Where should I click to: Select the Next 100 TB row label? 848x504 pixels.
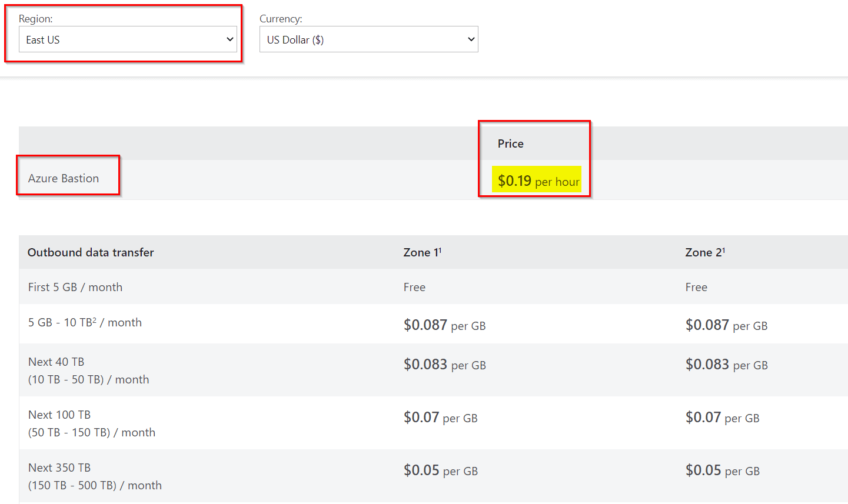[x=92, y=423]
